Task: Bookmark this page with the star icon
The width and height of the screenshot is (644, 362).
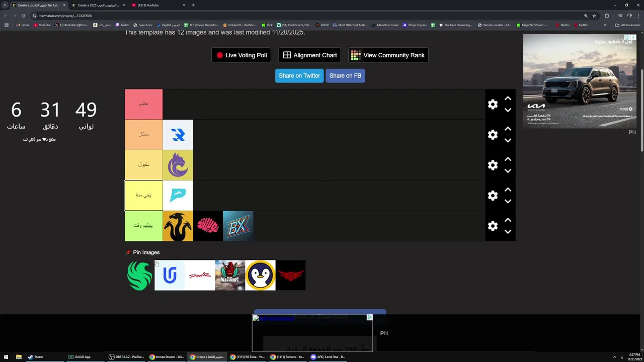Action: pos(594,16)
